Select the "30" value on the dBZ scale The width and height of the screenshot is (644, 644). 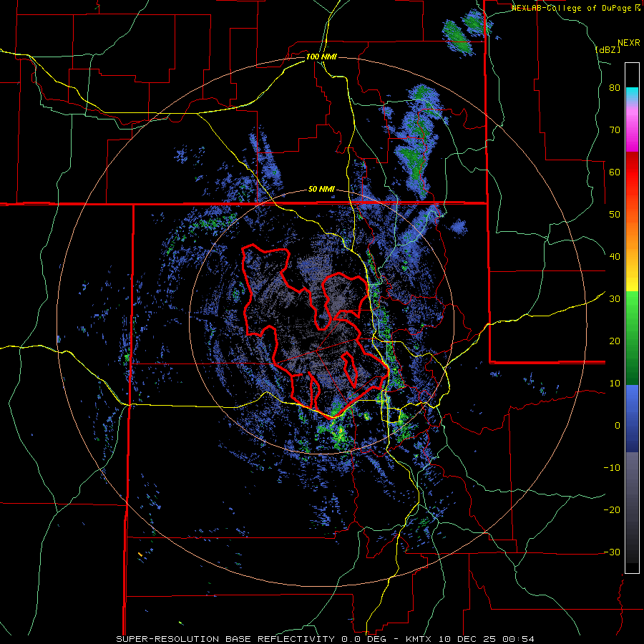pos(615,298)
